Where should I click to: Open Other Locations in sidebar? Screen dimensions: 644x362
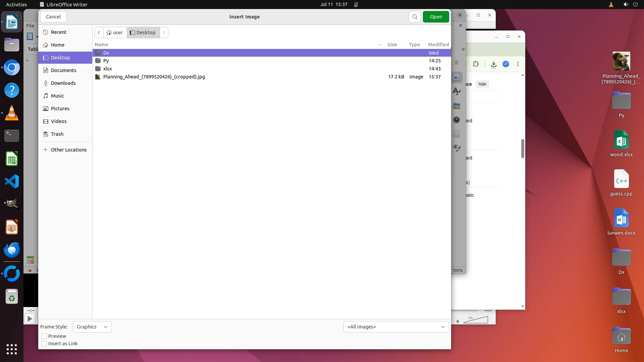[x=68, y=150]
